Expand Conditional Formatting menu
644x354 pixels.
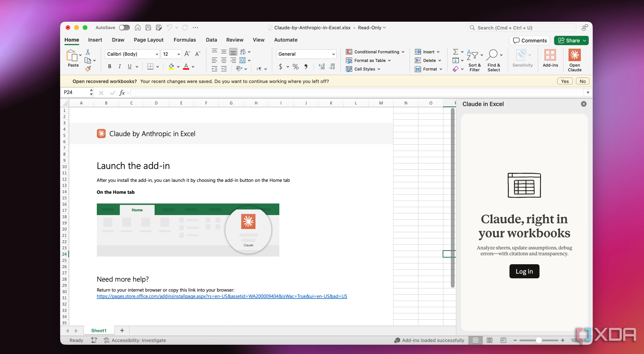pyautogui.click(x=375, y=52)
